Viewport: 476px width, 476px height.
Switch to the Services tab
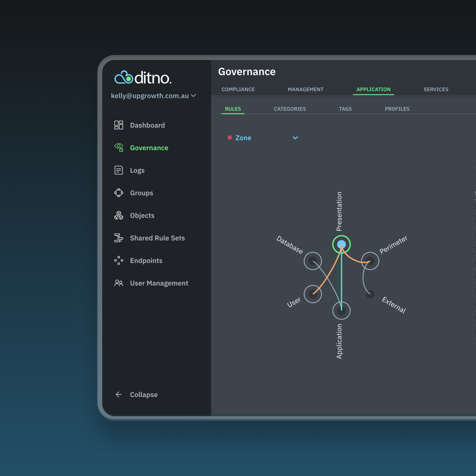436,89
